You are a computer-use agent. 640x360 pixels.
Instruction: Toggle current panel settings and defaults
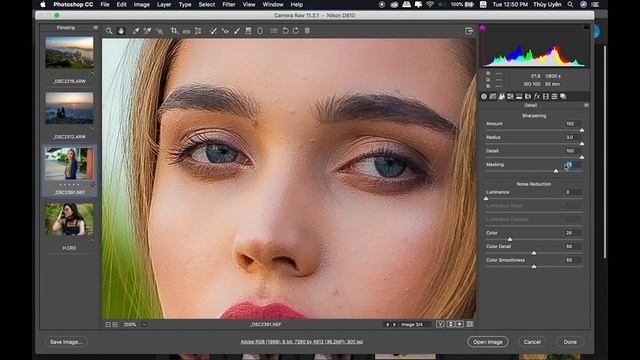[x=470, y=324]
